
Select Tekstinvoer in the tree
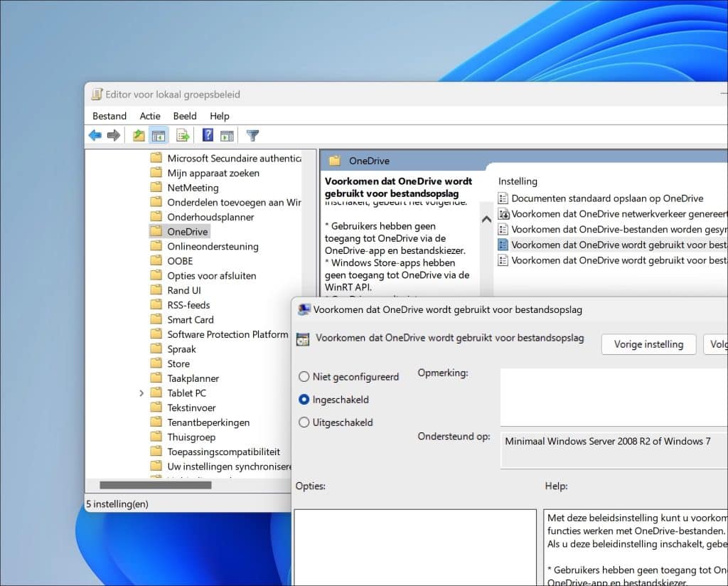click(x=191, y=407)
